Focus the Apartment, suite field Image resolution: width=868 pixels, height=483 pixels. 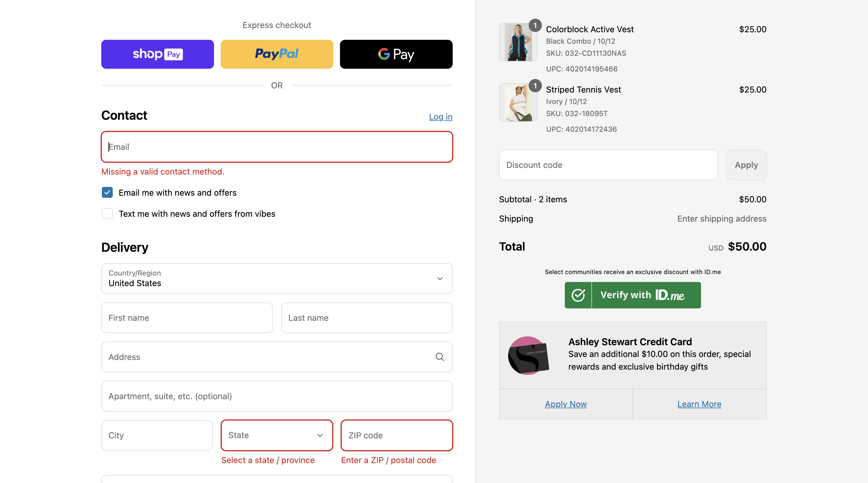[277, 396]
